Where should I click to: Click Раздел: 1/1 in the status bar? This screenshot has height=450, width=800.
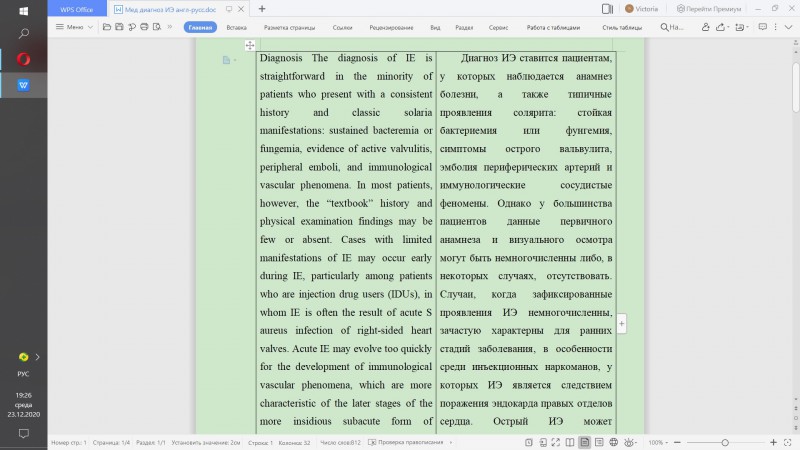151,443
